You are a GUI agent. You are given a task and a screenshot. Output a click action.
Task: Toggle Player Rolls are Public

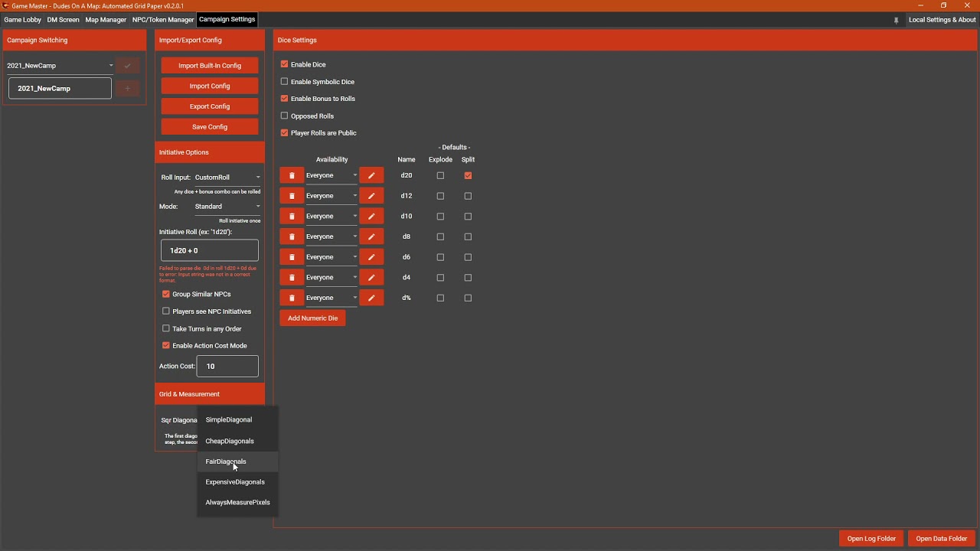click(x=285, y=132)
